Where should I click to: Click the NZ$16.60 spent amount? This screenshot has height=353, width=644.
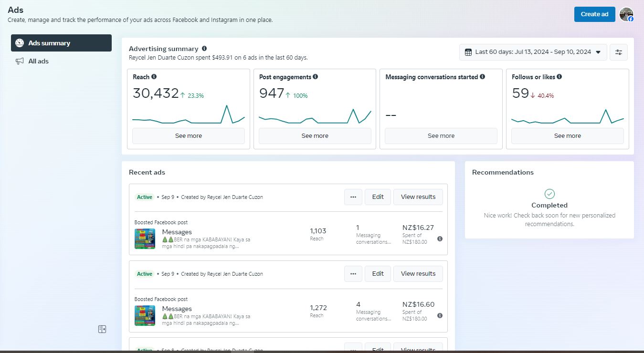coord(419,304)
